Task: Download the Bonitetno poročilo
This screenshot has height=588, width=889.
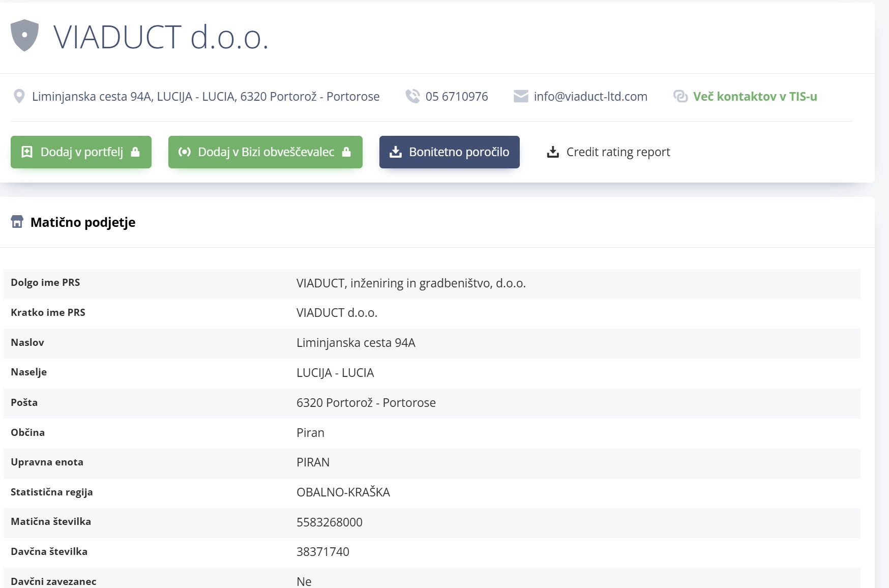Action: (x=449, y=152)
